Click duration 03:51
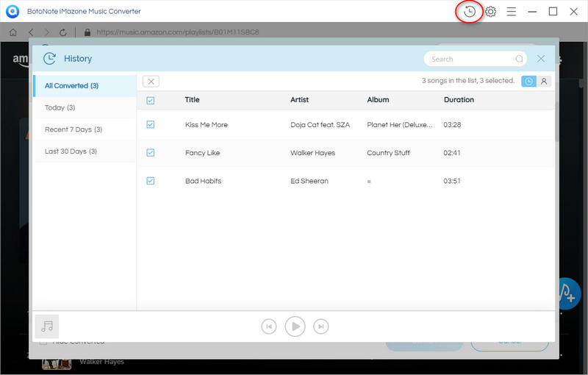The height and width of the screenshot is (375, 588). (x=452, y=181)
